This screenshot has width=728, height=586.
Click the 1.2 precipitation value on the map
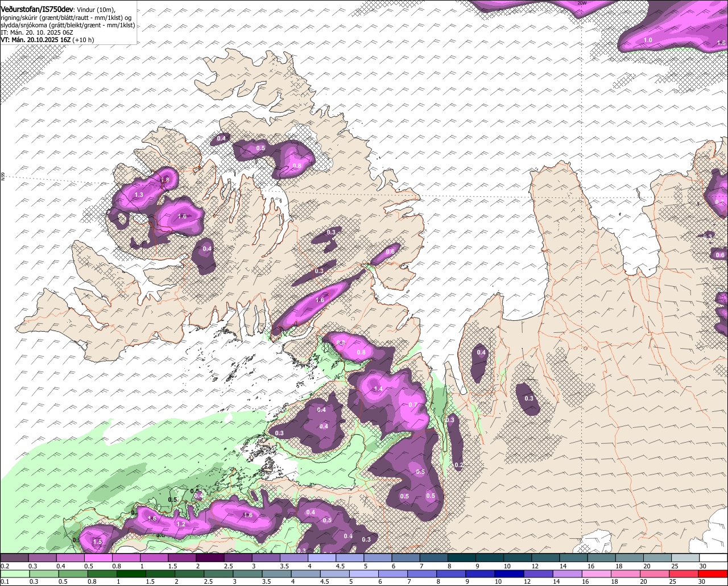(x=181, y=524)
